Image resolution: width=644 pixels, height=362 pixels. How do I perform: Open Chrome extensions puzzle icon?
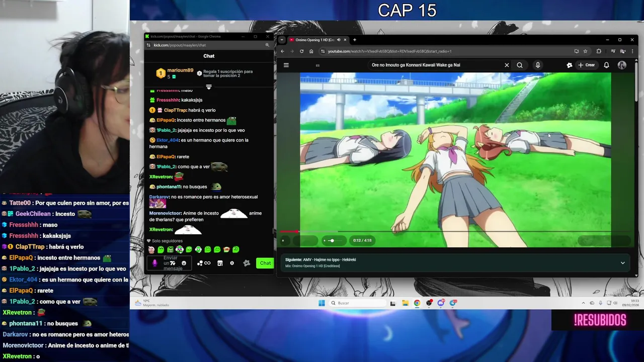coord(599,51)
